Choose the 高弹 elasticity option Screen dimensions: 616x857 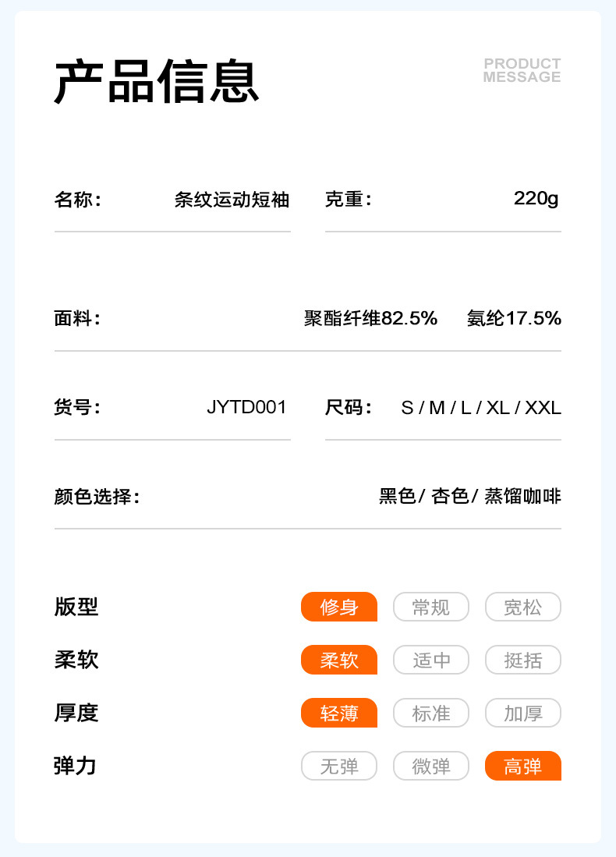point(522,766)
